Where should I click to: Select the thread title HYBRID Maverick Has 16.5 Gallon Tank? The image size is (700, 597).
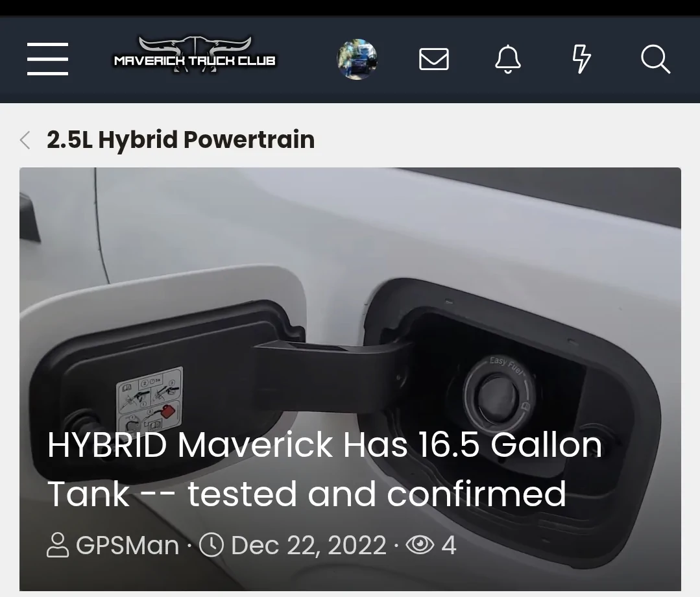(324, 469)
